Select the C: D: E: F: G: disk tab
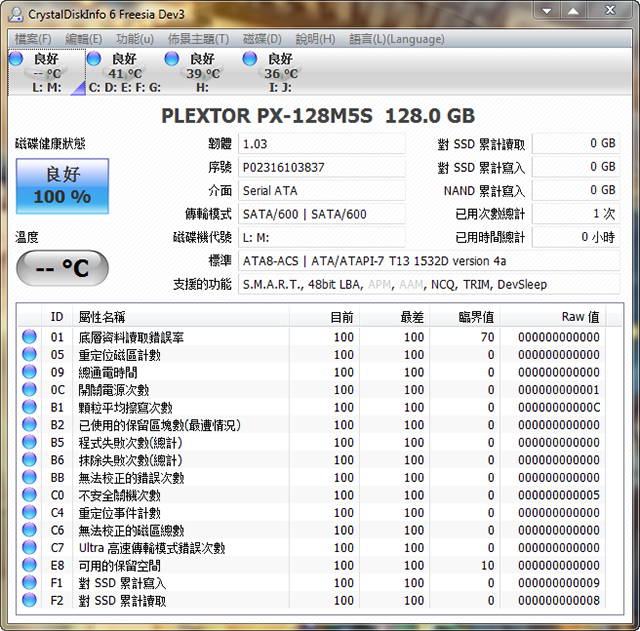 pyautogui.click(x=124, y=73)
